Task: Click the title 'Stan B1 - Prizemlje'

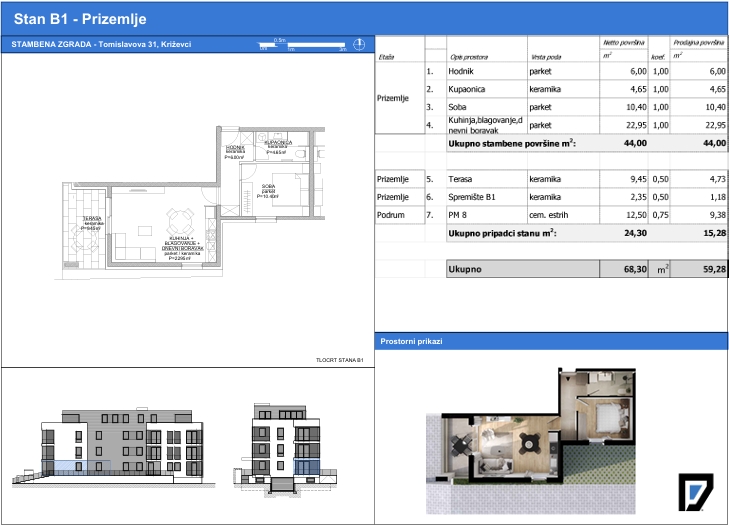Action: 80,19
